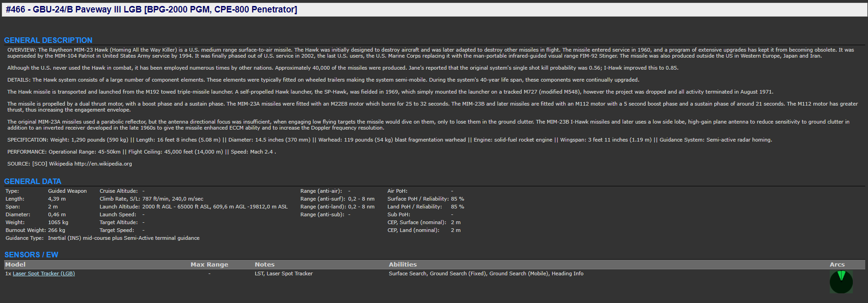The height and width of the screenshot is (303, 868).
Task: Click the Model column header
Action: pos(15,264)
